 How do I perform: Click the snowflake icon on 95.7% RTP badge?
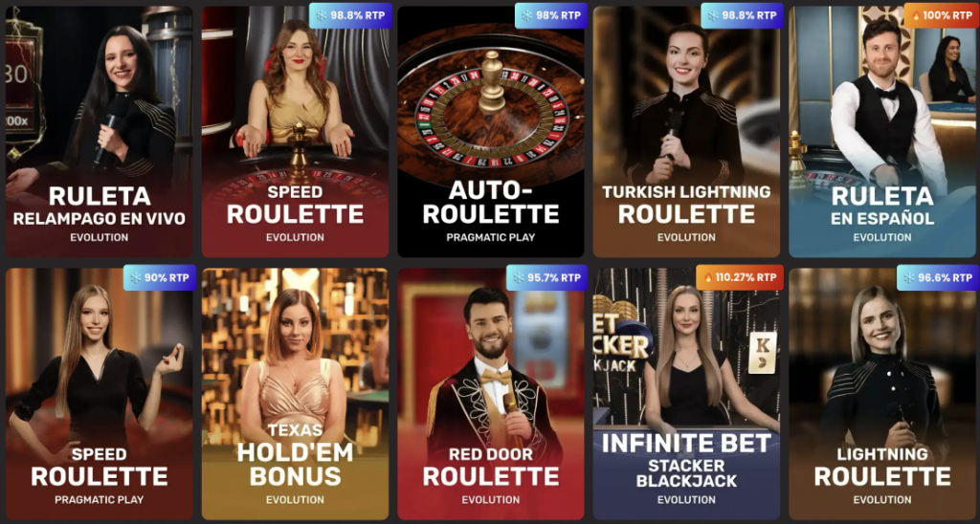[x=518, y=277]
